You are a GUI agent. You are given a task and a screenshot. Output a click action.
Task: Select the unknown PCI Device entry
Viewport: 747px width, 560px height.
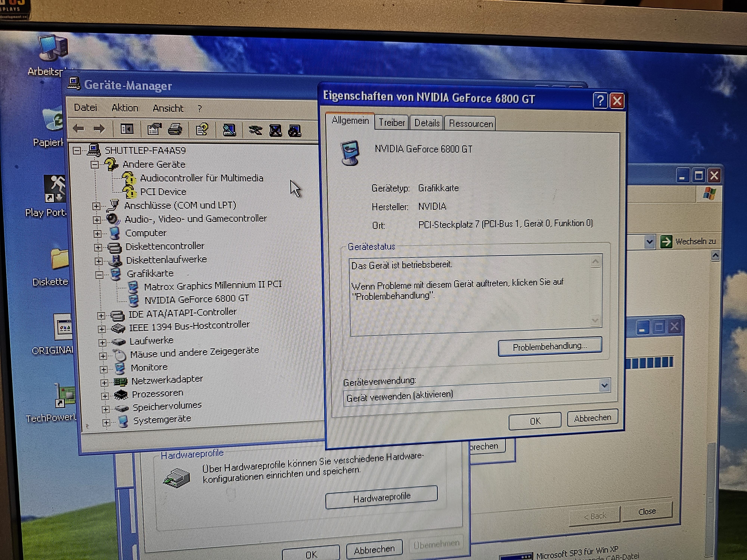(163, 192)
